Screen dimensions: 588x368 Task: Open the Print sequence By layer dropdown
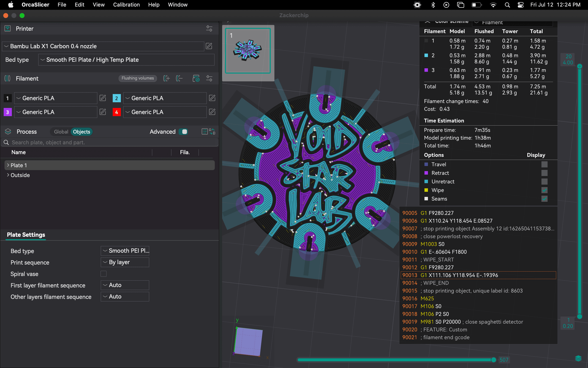tap(125, 262)
